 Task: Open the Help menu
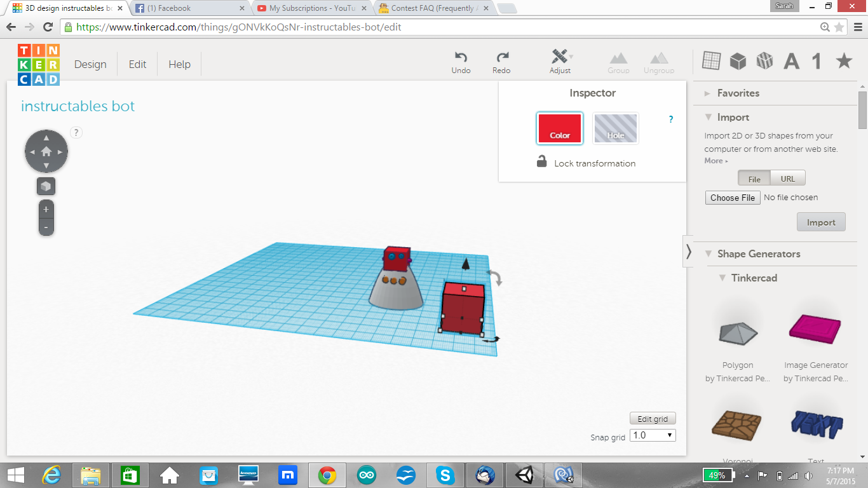tap(179, 64)
